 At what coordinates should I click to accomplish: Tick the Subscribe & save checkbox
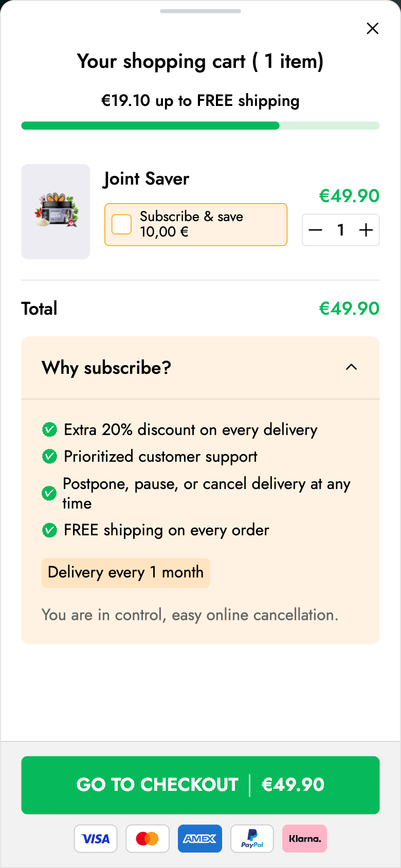[122, 224]
